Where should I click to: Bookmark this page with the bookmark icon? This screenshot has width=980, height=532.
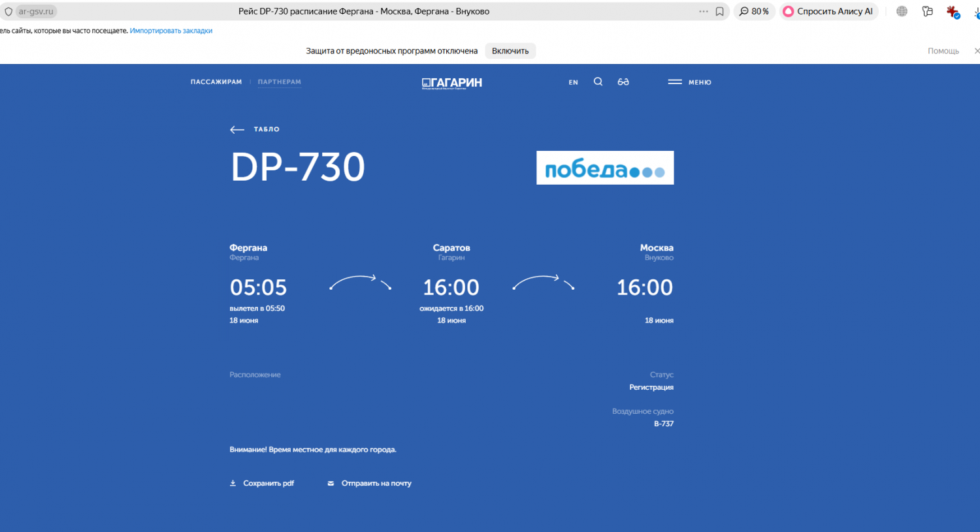click(719, 12)
